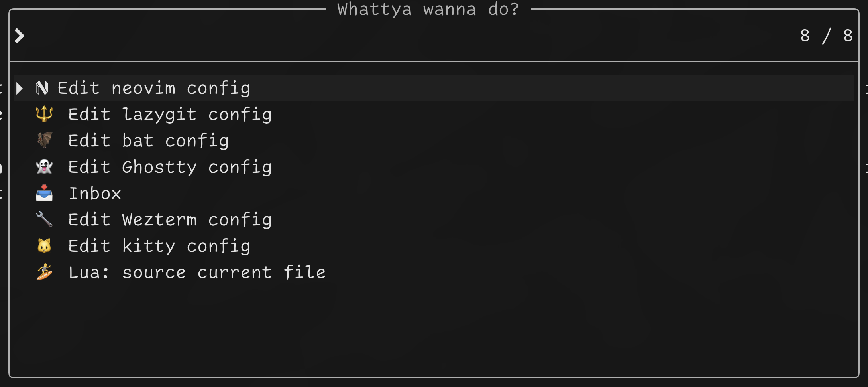Image resolution: width=868 pixels, height=387 pixels.
Task: Click the ghost icon for Ghostty config
Action: point(44,166)
